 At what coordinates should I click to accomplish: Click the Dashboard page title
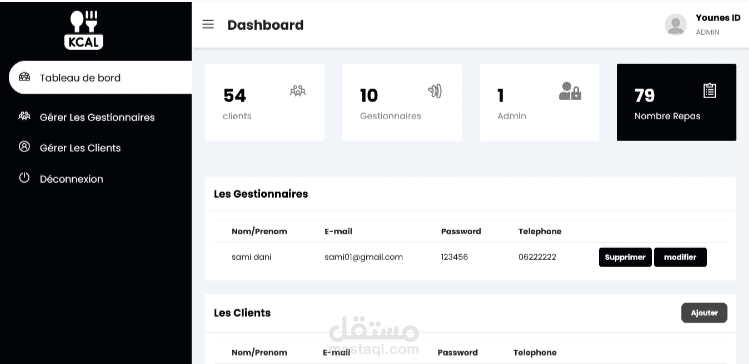[265, 25]
